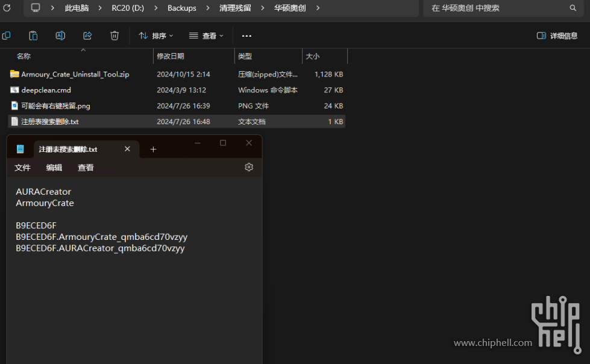The width and height of the screenshot is (590, 364).
Task: Click the Refresh icon in Explorer
Action: (x=7, y=7)
